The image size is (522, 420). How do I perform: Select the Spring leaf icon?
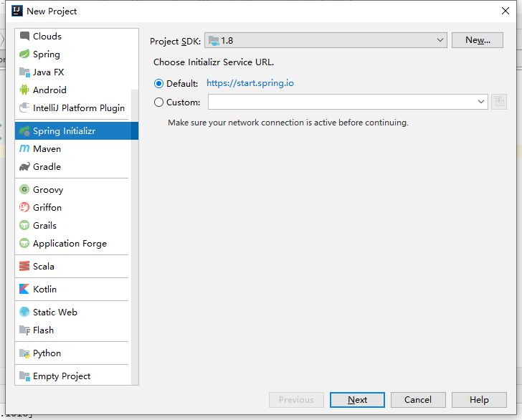point(24,54)
